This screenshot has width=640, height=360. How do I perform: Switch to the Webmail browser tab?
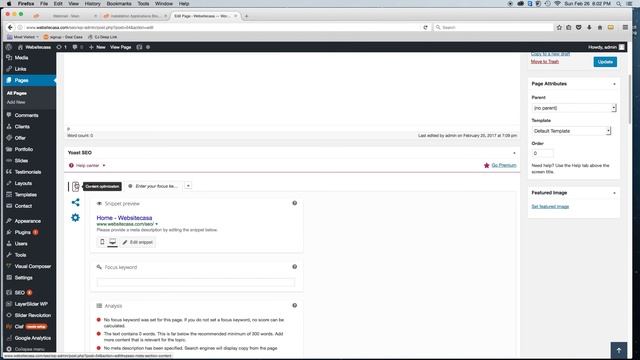(x=65, y=16)
